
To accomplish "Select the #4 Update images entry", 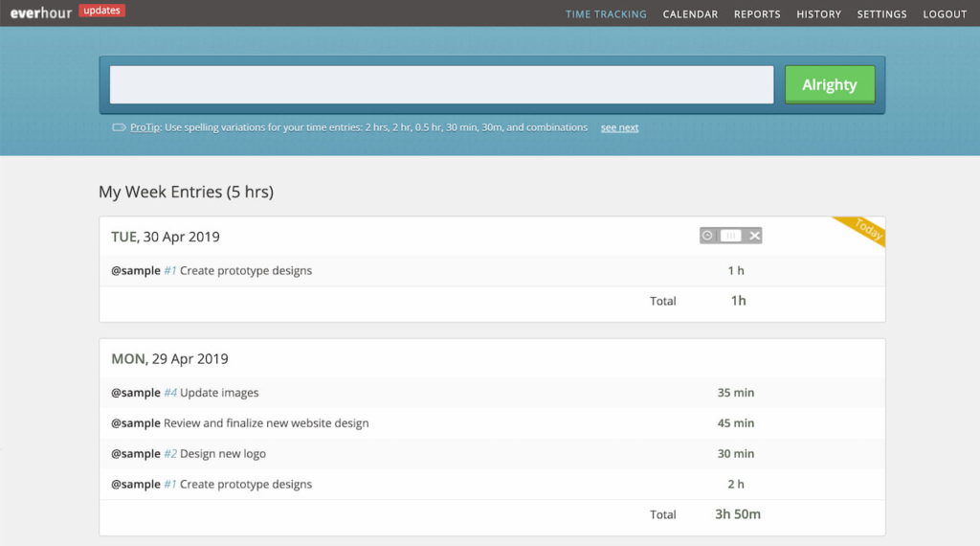I will click(x=219, y=393).
